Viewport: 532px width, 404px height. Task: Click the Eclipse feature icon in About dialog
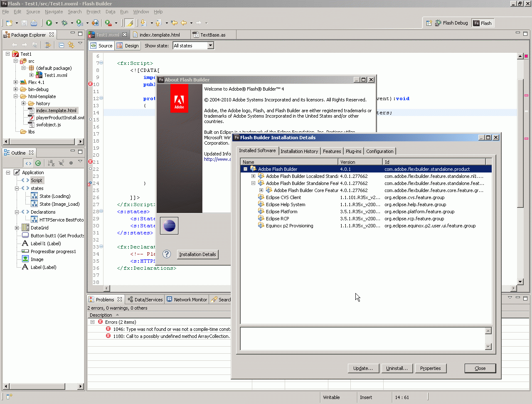coord(169,226)
